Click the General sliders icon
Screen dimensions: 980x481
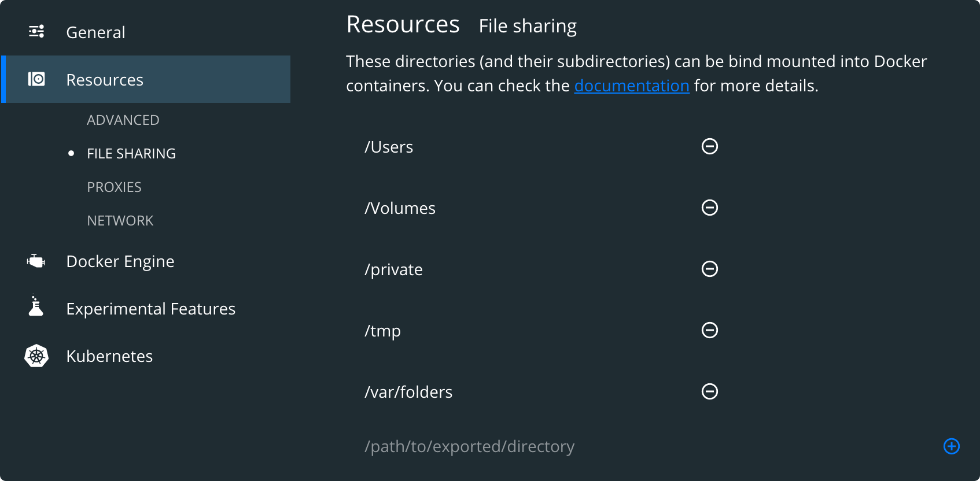pos(36,32)
